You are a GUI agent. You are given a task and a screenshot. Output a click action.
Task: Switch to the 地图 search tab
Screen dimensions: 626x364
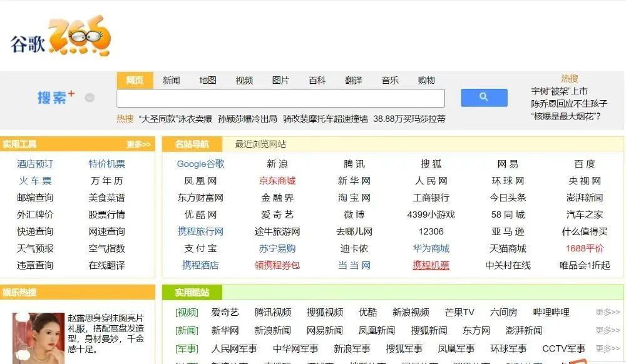click(x=208, y=81)
